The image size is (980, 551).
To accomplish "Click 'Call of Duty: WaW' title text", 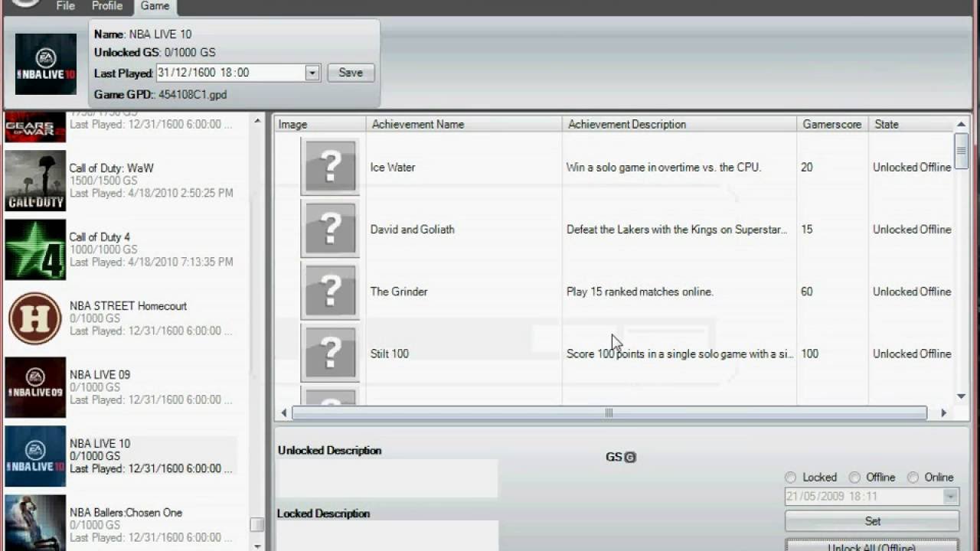I will pyautogui.click(x=111, y=168).
